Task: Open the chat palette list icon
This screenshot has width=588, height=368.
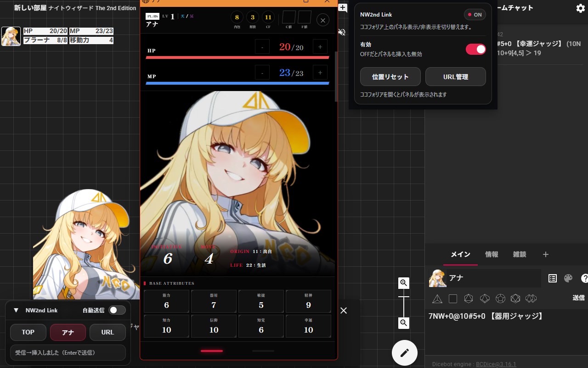Action: [x=553, y=278]
